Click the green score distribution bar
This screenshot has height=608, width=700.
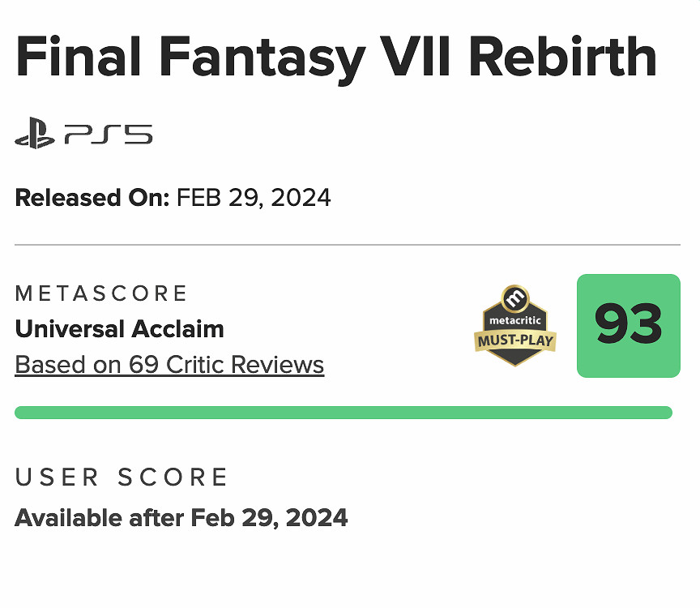tap(344, 413)
